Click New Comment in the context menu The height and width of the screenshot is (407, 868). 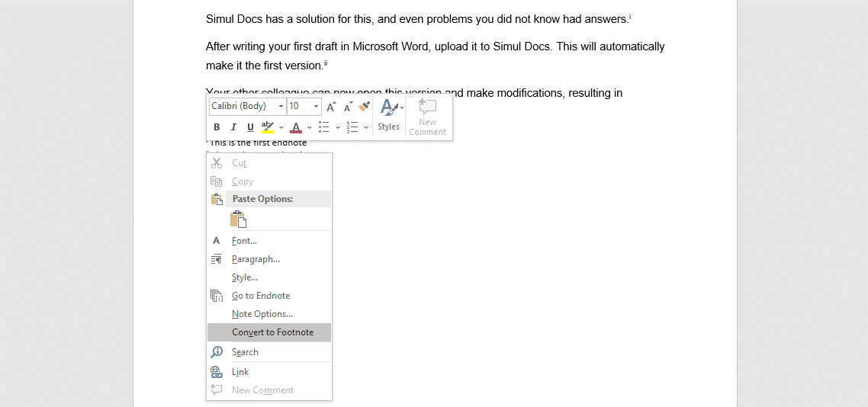tap(269, 390)
